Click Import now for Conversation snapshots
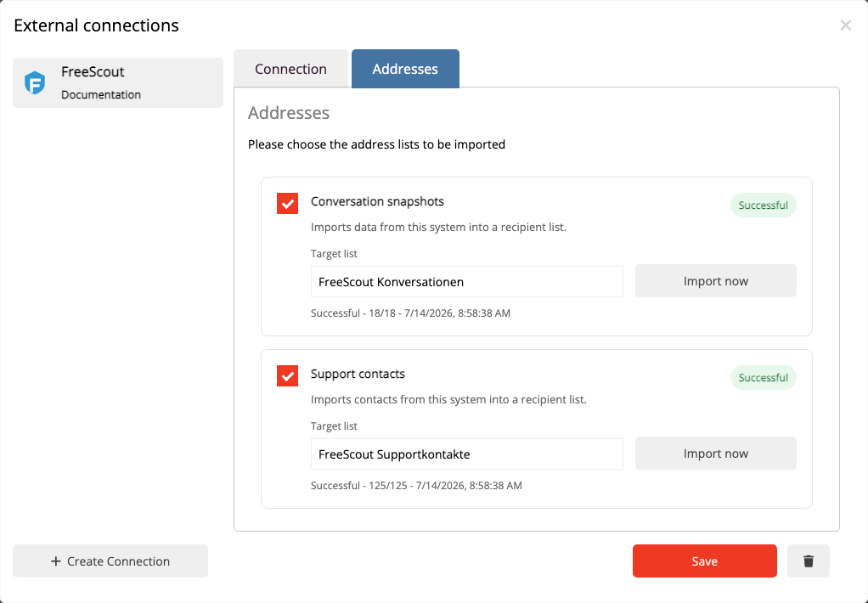The height and width of the screenshot is (603, 868). point(715,281)
